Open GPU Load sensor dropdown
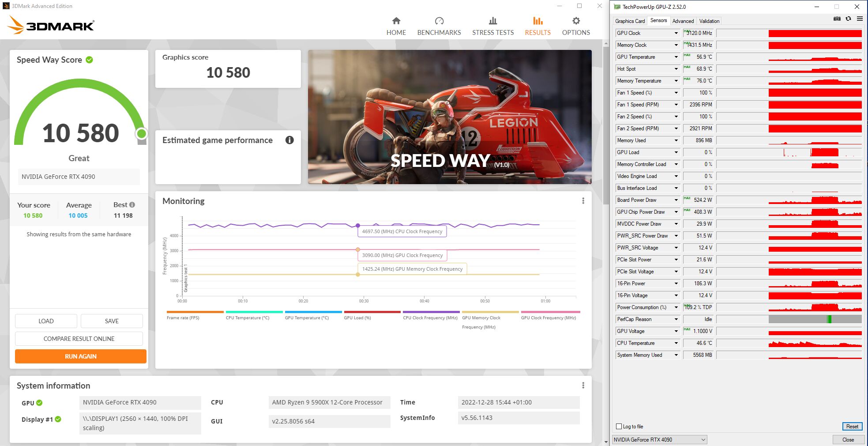 pos(676,152)
